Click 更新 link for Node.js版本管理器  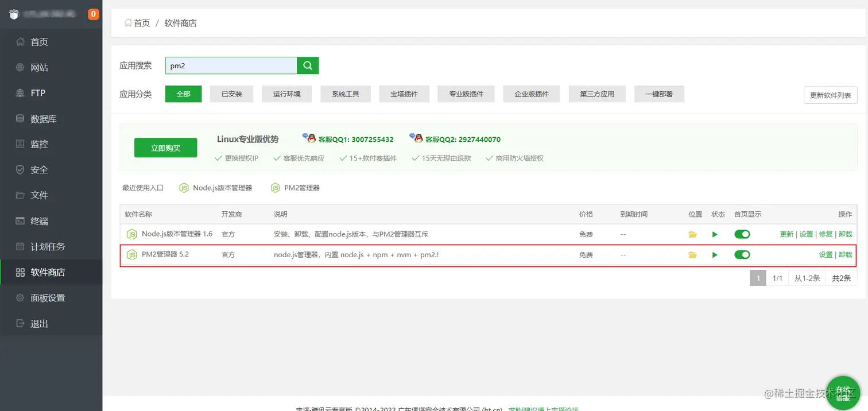(786, 234)
